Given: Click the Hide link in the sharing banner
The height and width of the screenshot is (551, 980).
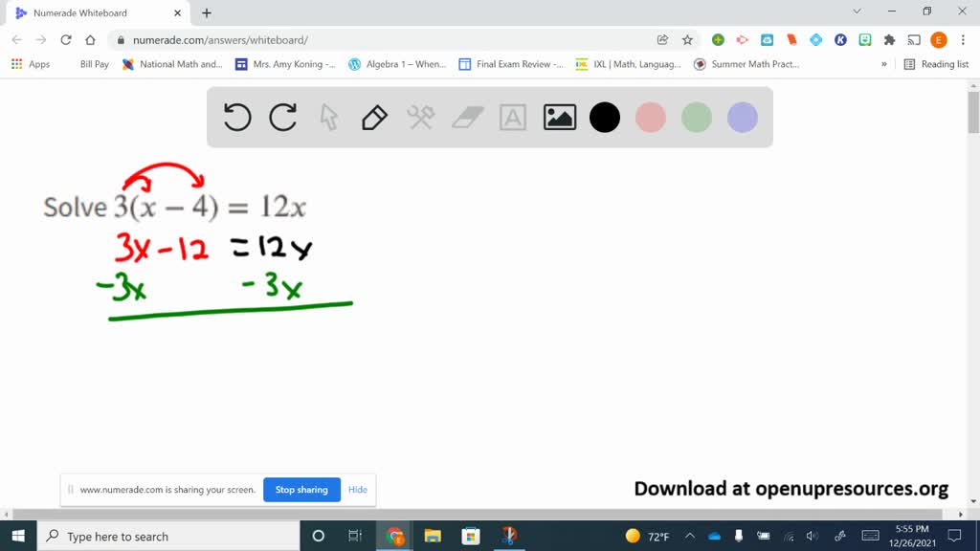Looking at the screenshot, I should tap(358, 489).
